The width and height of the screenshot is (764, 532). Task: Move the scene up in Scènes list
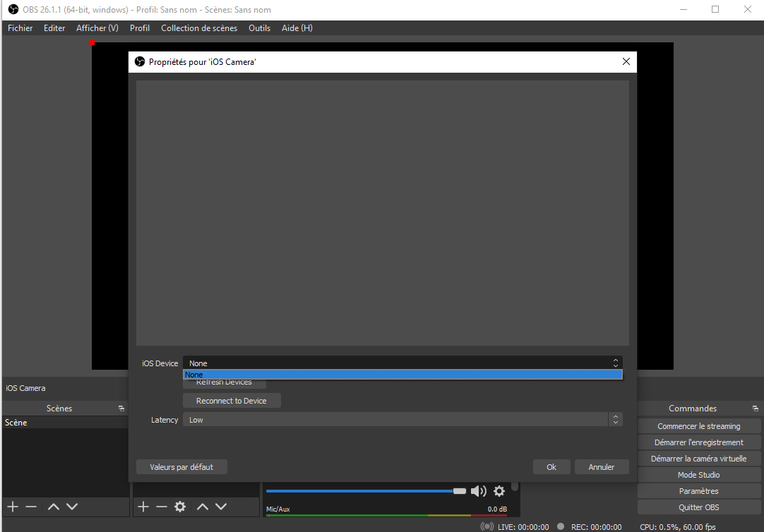coord(54,507)
